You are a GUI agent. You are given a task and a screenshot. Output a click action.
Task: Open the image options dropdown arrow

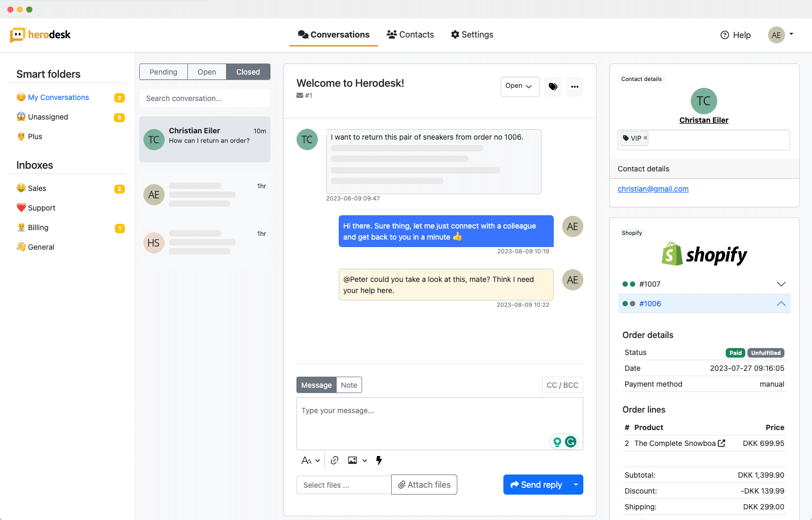tap(365, 460)
